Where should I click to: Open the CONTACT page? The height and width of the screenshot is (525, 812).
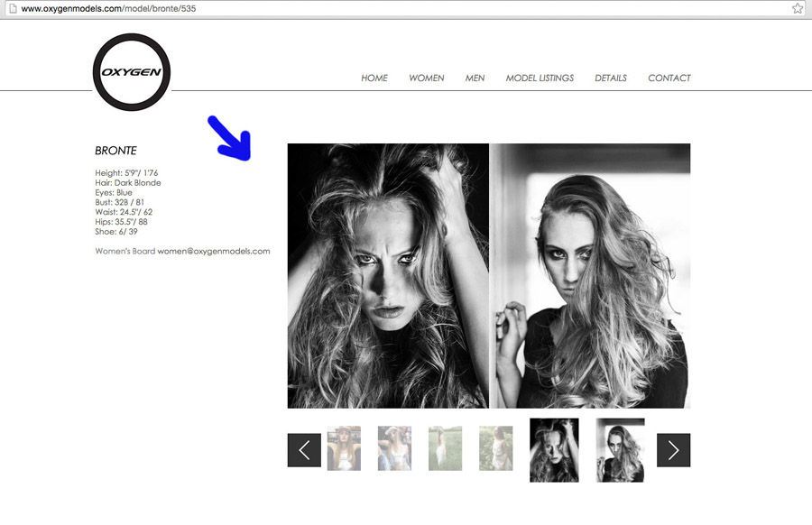(x=669, y=78)
